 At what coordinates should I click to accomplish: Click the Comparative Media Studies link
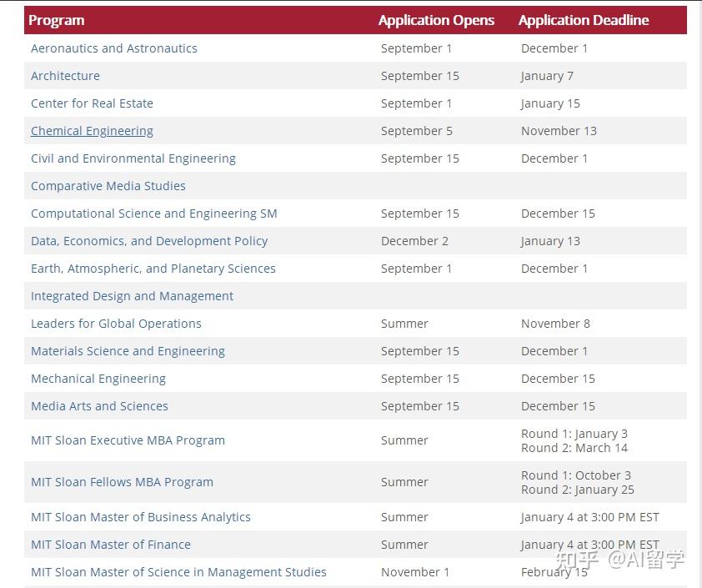coord(108,186)
